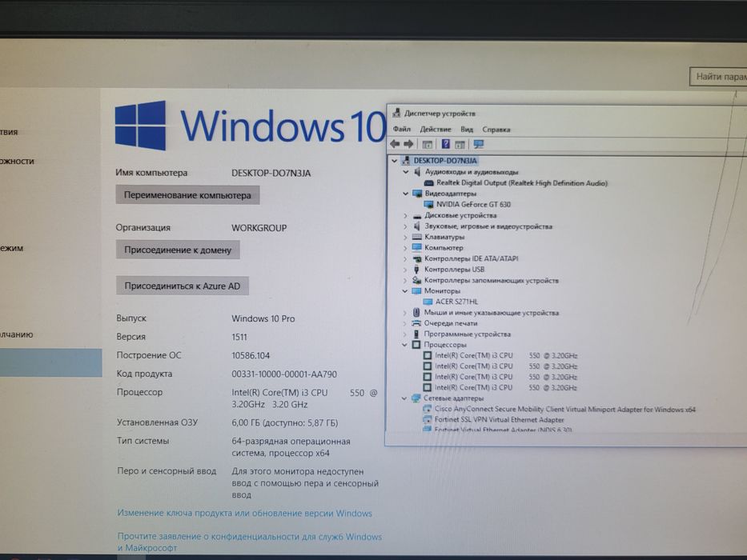Expand Клавиатуры branch
Viewport: 747px width, 560px height.
coord(405,237)
